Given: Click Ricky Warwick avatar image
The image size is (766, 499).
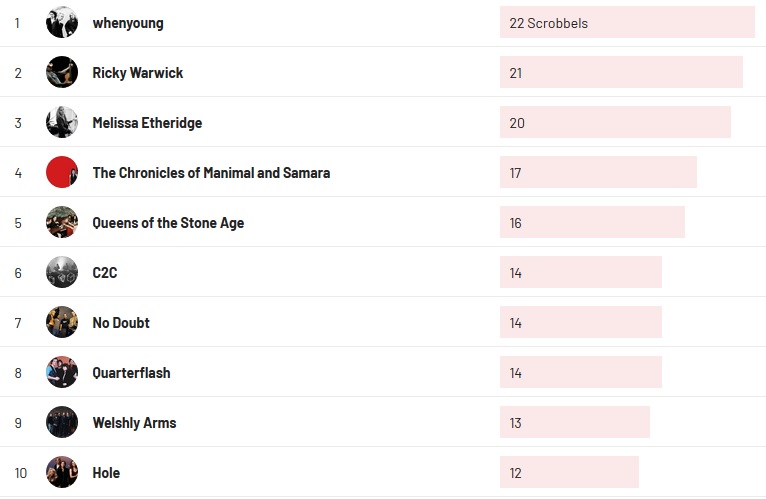Looking at the screenshot, I should click(x=62, y=72).
